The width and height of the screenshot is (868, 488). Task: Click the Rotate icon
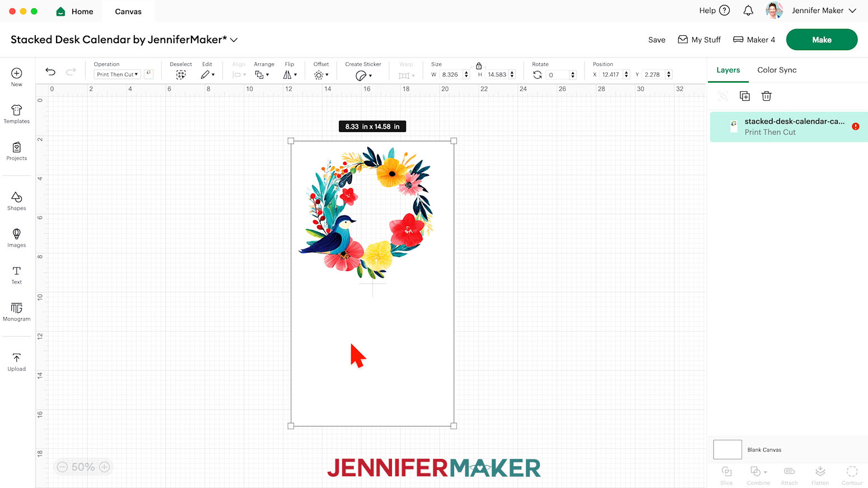[x=538, y=74]
